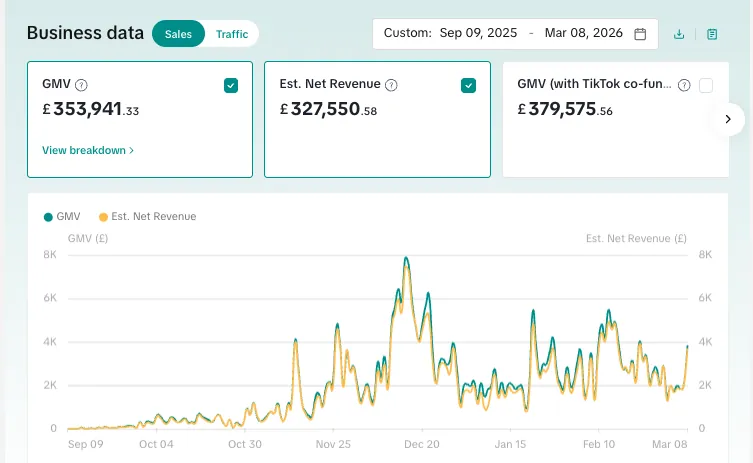Download the business data report
The image size is (753, 463).
[x=679, y=34]
